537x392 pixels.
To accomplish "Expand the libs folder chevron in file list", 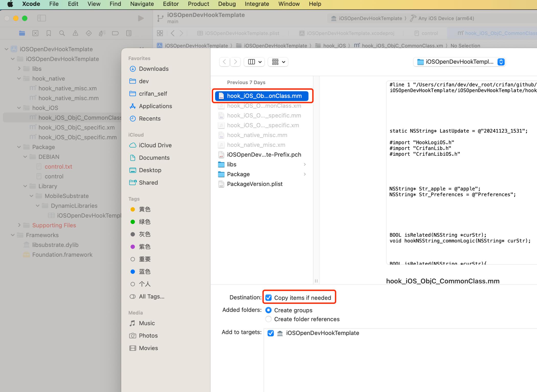I will pos(305,164).
